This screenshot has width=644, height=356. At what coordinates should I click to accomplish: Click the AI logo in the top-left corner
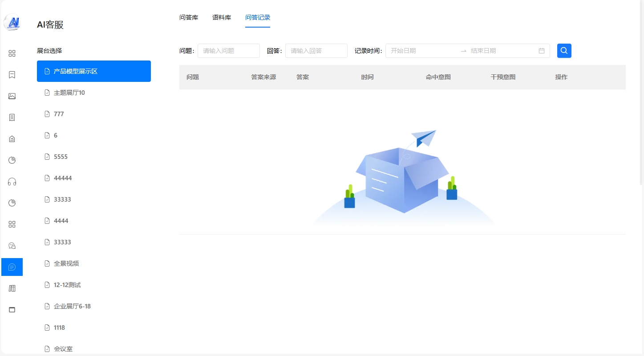tap(12, 22)
